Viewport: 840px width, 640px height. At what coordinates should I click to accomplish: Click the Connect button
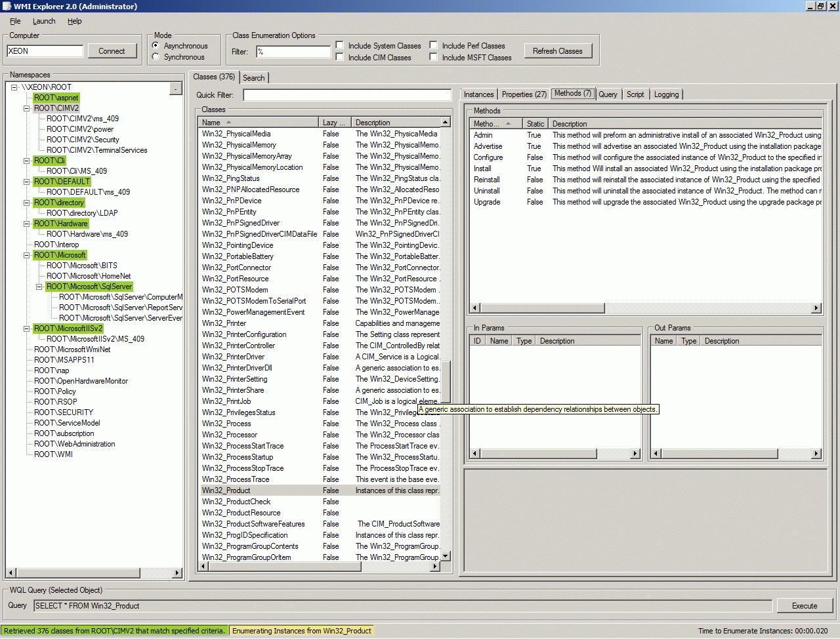click(x=112, y=51)
